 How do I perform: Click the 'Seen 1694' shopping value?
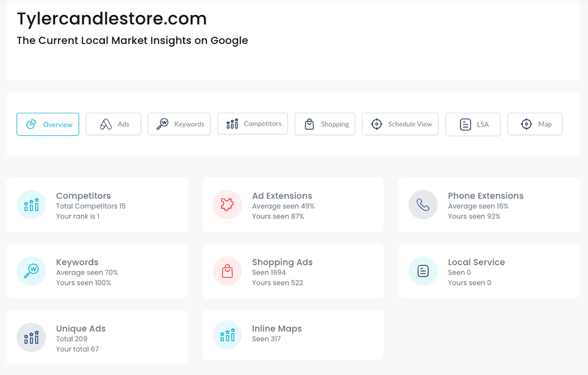coord(269,273)
